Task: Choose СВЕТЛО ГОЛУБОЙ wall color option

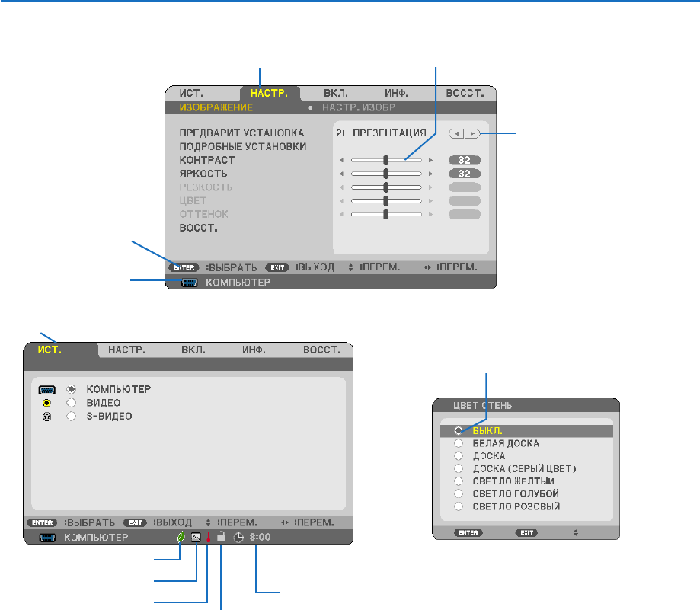Action: [x=526, y=493]
